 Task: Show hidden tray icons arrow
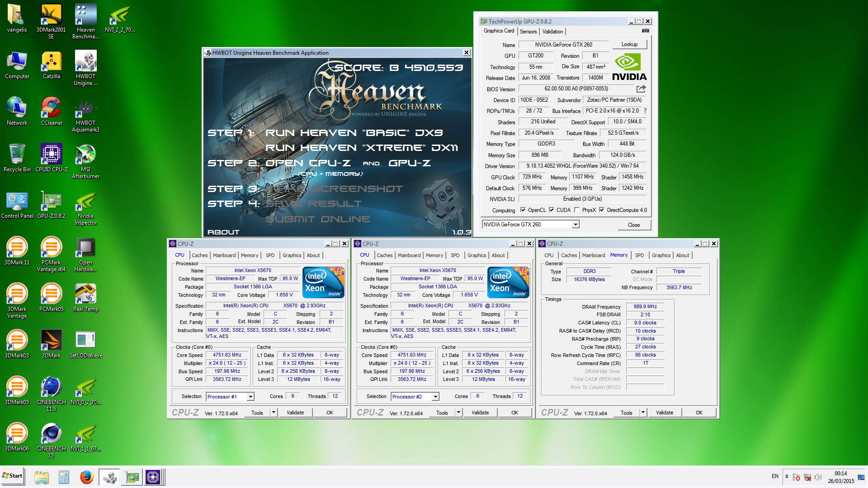[x=787, y=477]
